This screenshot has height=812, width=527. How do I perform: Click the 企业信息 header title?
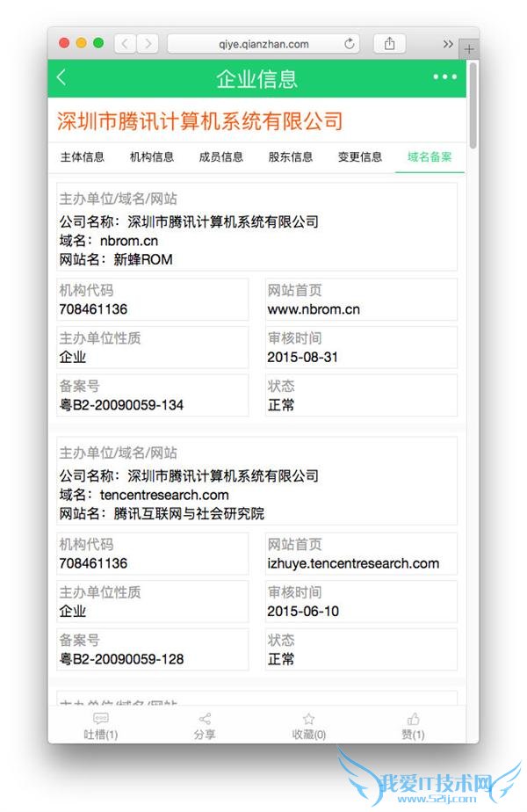pyautogui.click(x=256, y=79)
